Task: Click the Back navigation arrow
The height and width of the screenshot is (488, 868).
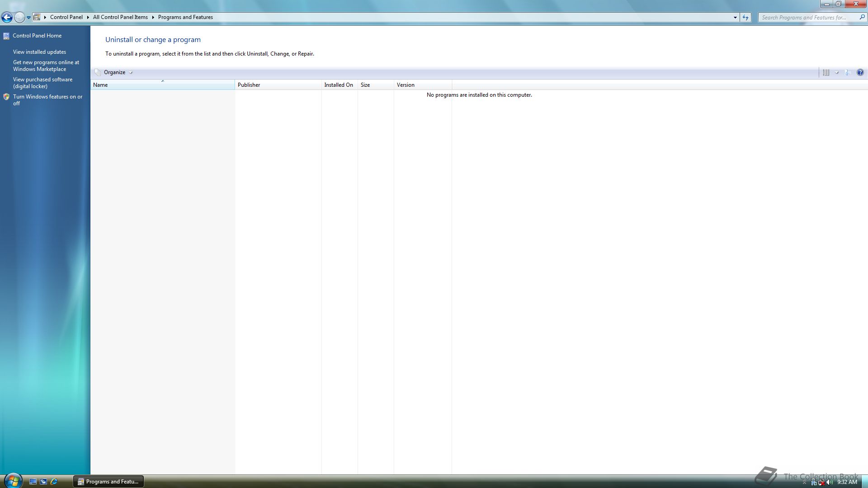Action: (x=7, y=17)
